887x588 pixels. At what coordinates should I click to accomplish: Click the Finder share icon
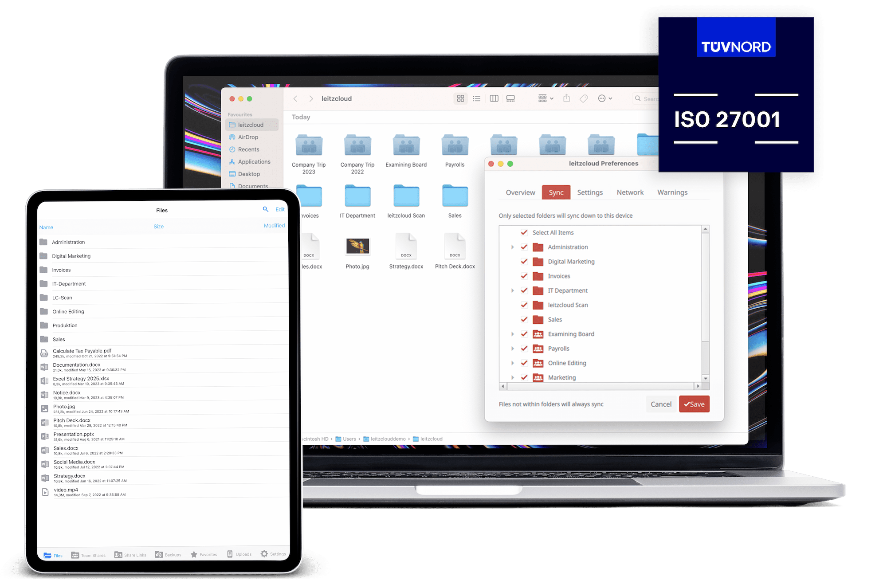pos(566,98)
